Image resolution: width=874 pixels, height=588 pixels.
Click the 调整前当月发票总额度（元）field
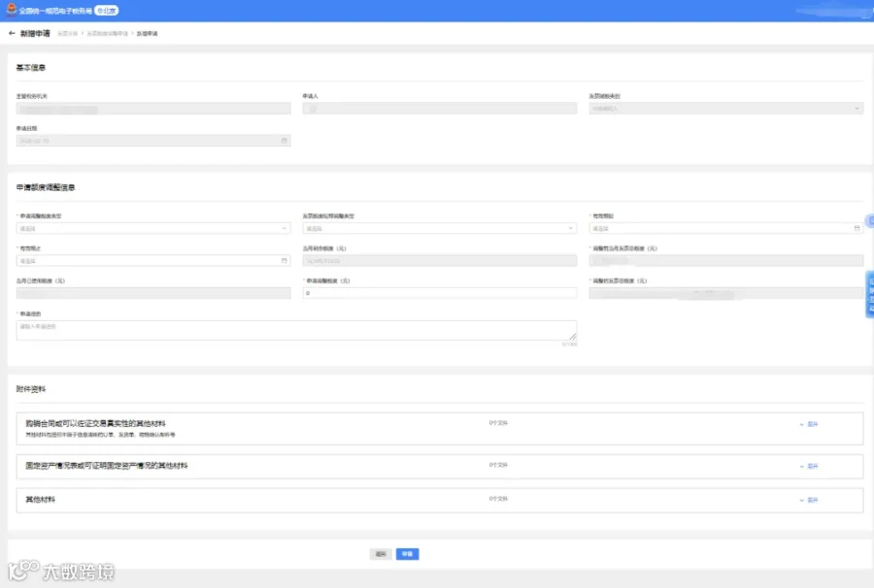click(725, 261)
